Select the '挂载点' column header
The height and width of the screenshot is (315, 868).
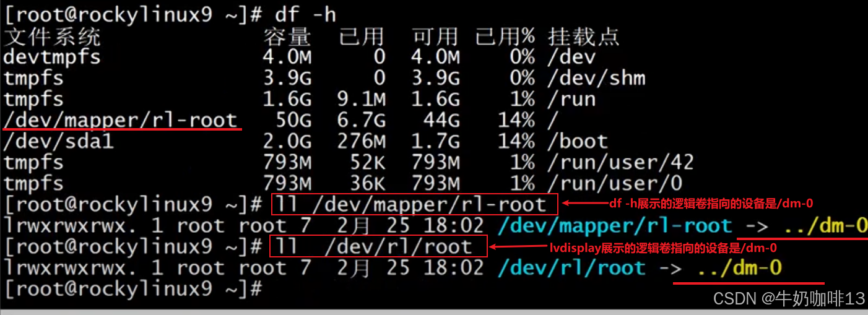[583, 37]
